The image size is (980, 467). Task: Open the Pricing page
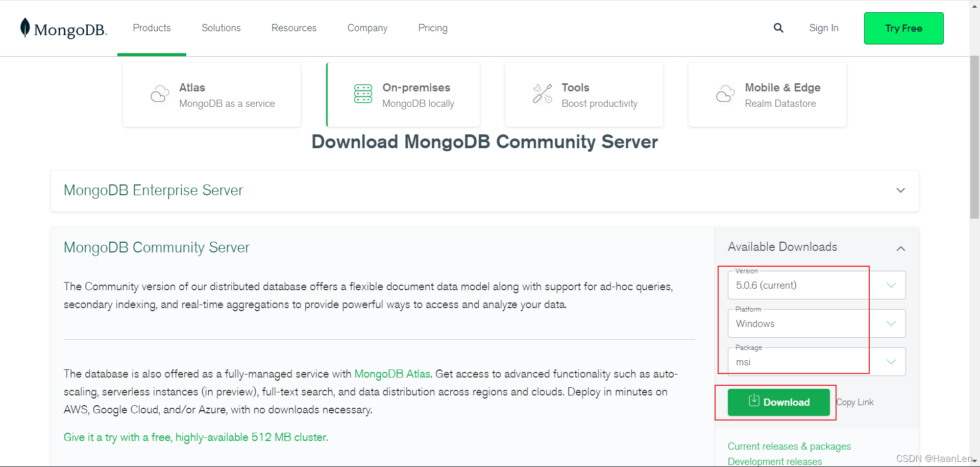(433, 28)
